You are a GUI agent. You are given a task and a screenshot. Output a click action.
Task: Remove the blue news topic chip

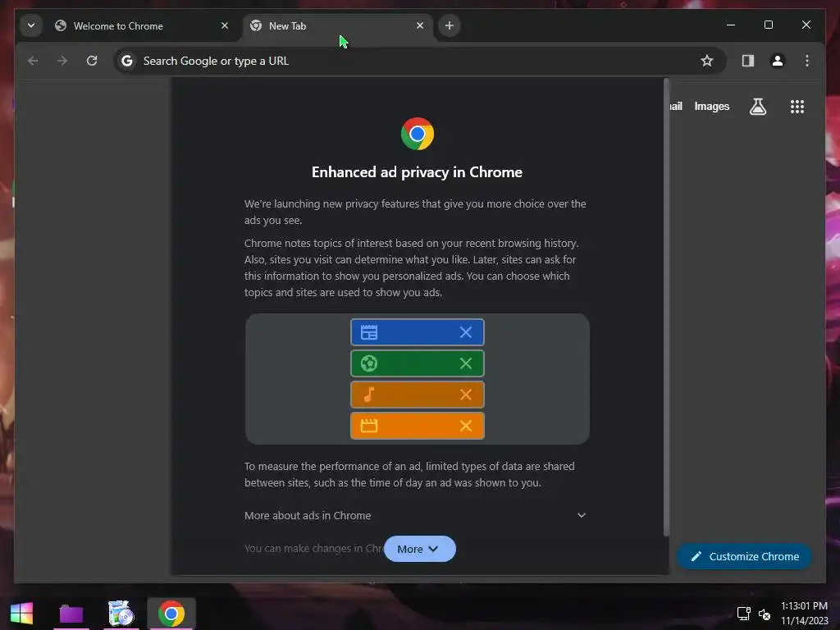[466, 332]
